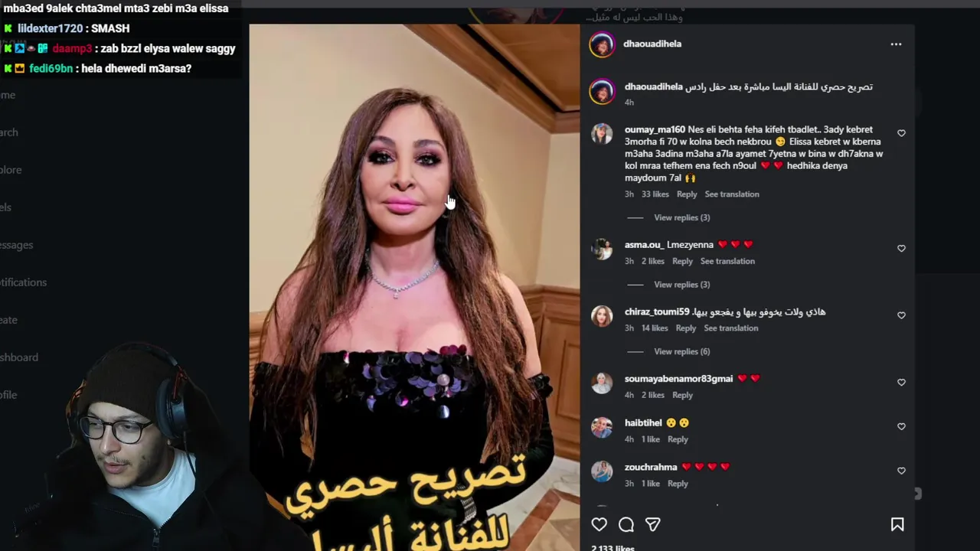Like the post with the heart icon
Image resolution: width=980 pixels, height=551 pixels.
tap(599, 524)
